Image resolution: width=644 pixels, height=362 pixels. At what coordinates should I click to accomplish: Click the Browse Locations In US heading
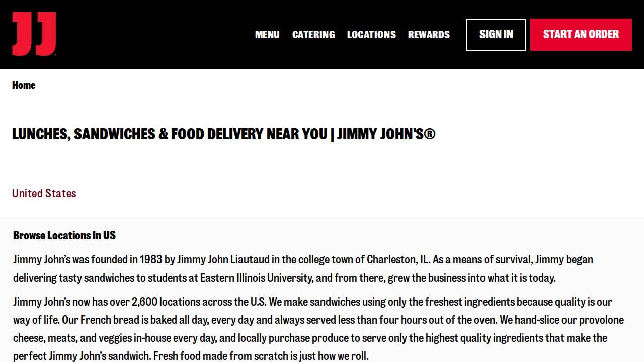point(64,235)
